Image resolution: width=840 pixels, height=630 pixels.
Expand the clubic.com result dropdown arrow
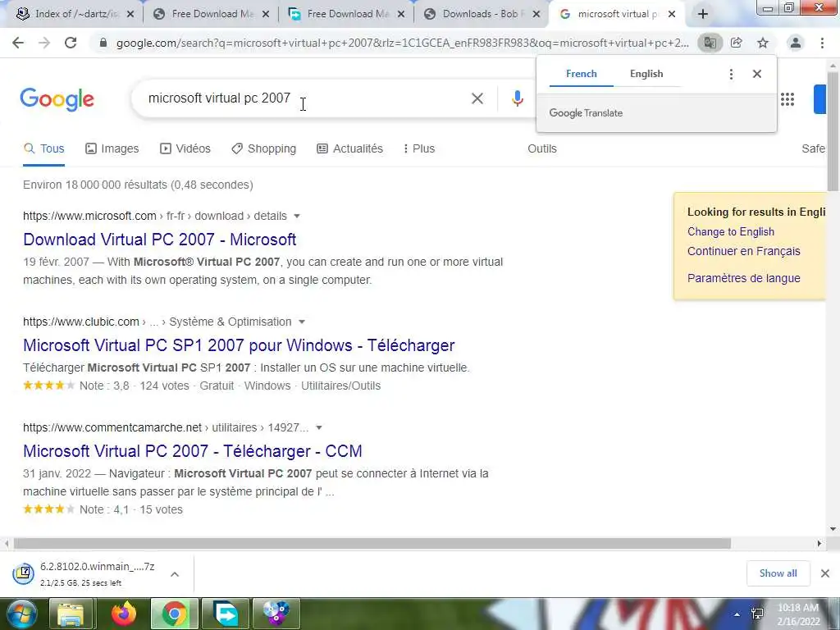[x=302, y=322]
